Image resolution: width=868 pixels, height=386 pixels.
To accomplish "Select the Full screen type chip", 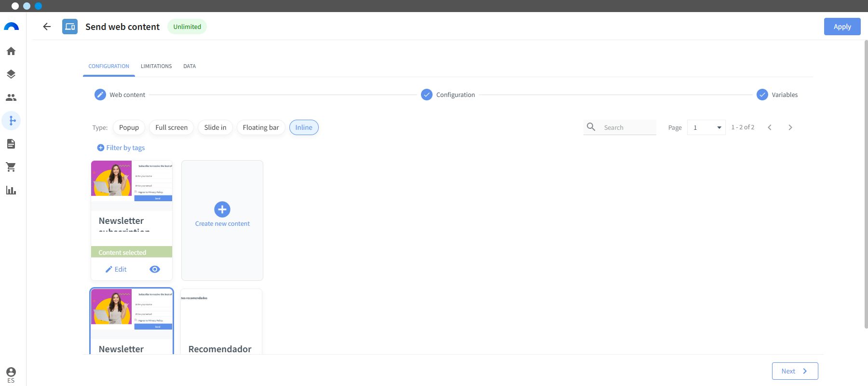I will 172,127.
